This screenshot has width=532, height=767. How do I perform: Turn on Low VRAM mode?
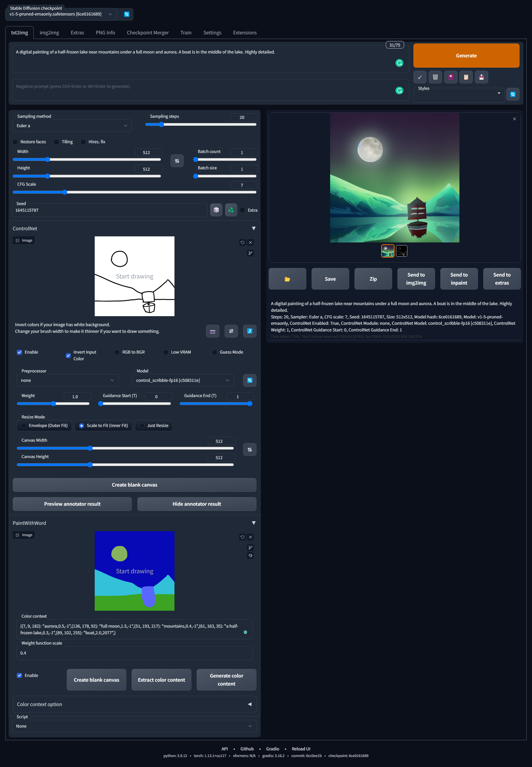tap(166, 352)
